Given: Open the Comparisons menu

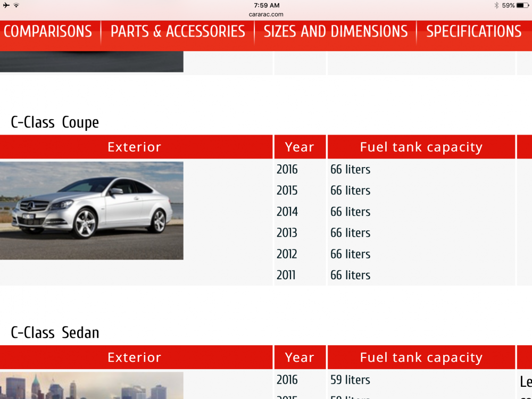Looking at the screenshot, I should [48, 31].
